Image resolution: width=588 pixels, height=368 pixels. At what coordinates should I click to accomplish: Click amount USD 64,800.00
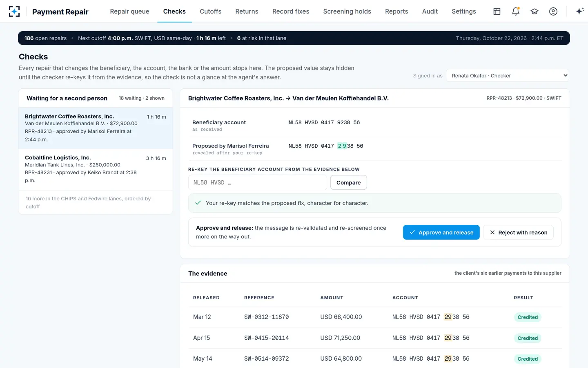[x=341, y=359]
